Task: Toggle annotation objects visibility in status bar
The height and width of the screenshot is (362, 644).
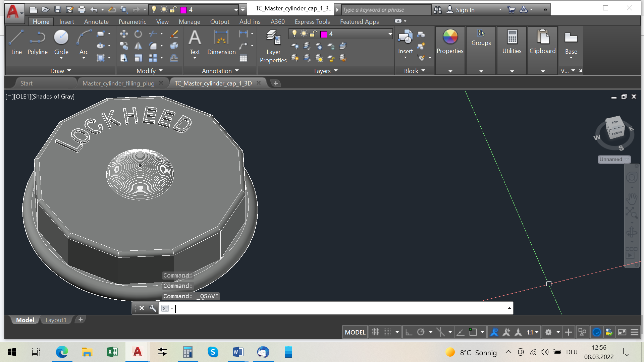Action: tap(494, 332)
